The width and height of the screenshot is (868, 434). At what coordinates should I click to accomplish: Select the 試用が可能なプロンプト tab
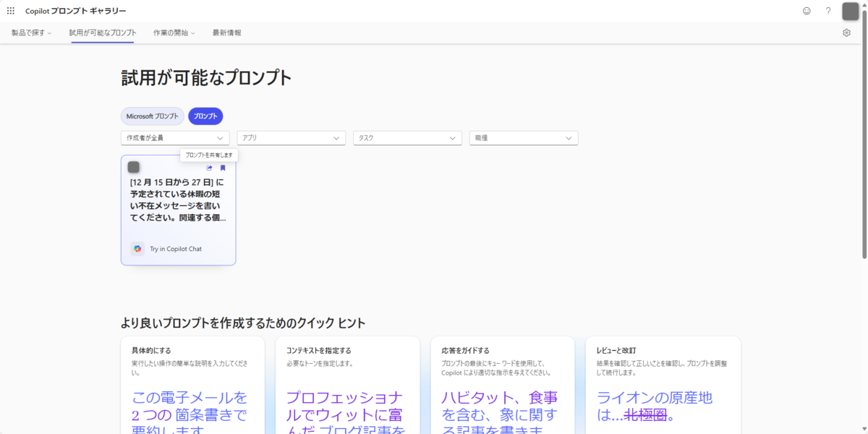[103, 33]
